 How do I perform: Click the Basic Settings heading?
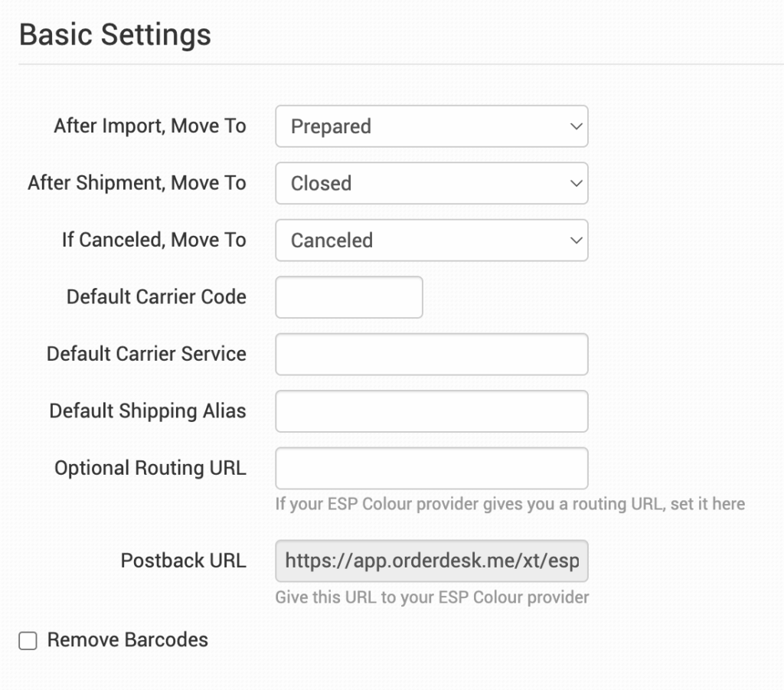pyautogui.click(x=115, y=35)
